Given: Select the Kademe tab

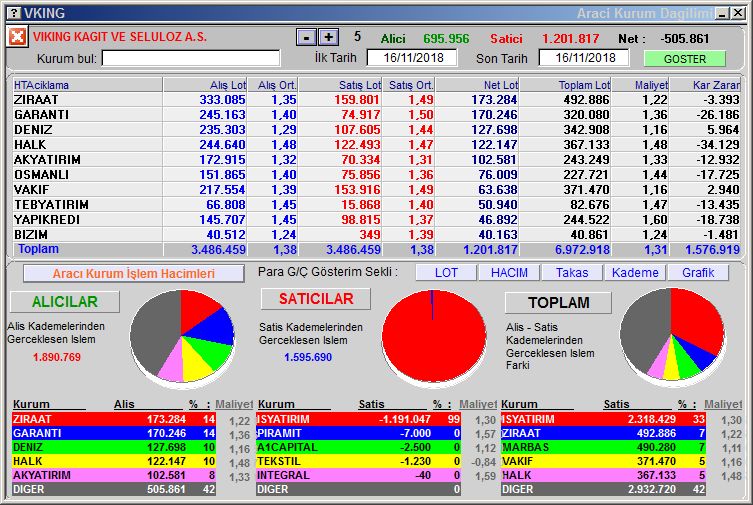Looking at the screenshot, I should pyautogui.click(x=635, y=273).
